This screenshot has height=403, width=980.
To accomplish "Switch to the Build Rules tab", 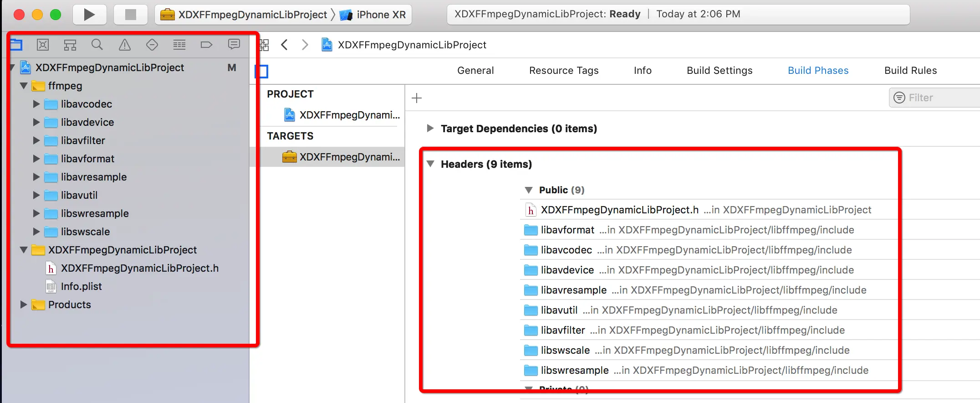I will point(910,71).
